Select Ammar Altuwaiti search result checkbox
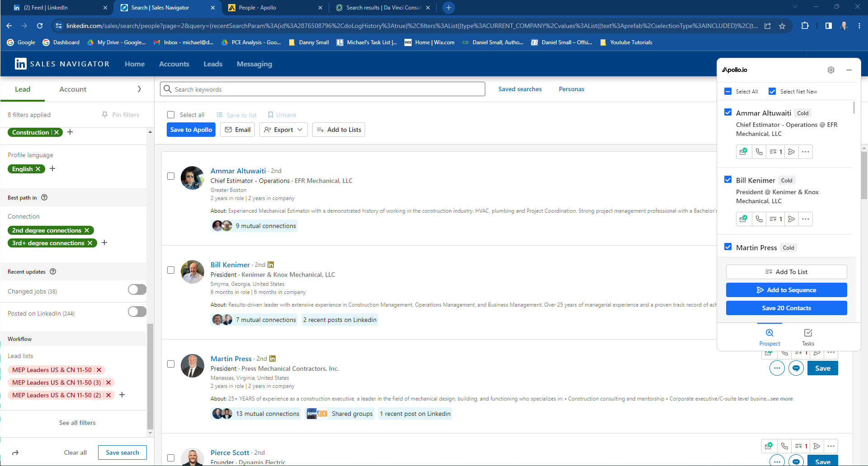This screenshot has width=868, height=466. coord(171,176)
